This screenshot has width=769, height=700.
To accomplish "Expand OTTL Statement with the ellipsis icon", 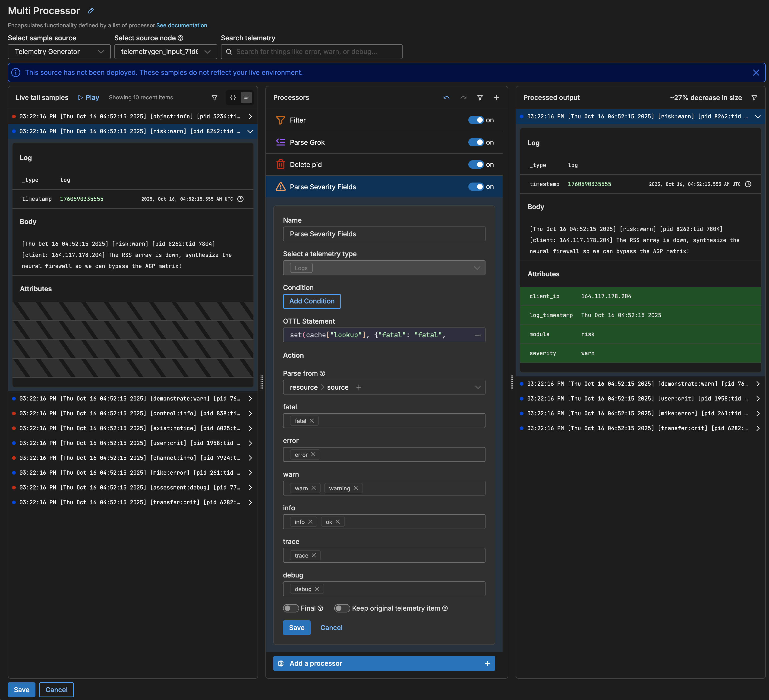I will [478, 335].
